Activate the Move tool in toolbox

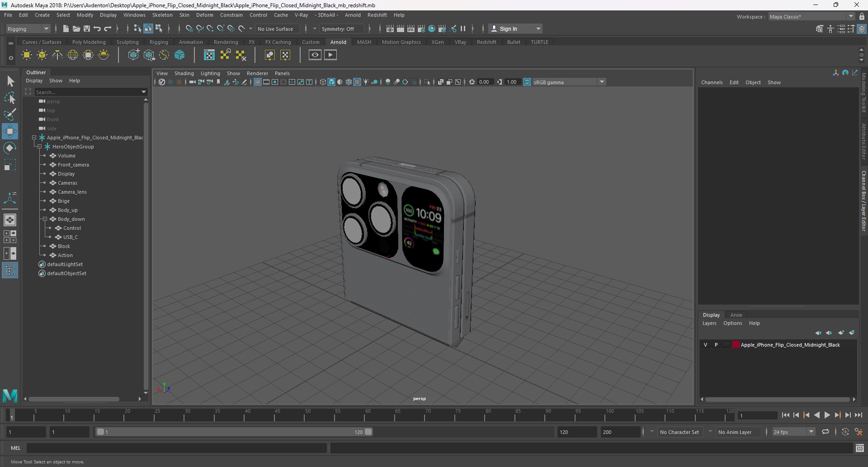pos(10,131)
